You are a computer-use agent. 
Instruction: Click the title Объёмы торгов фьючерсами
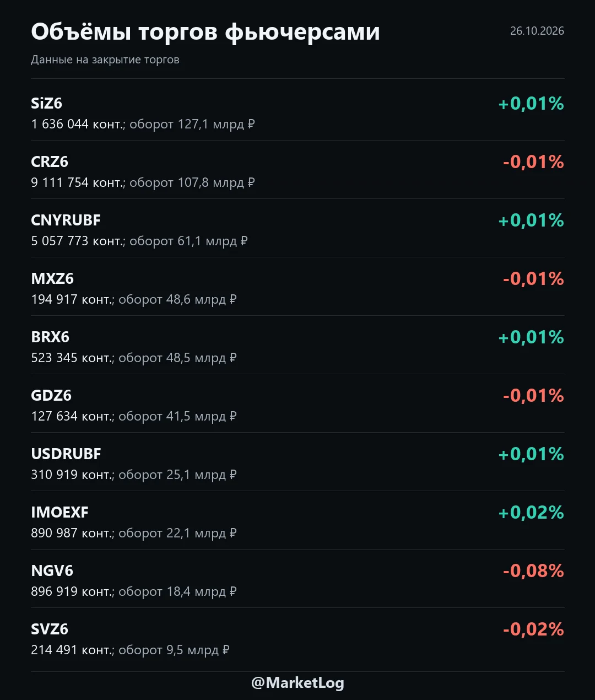(x=205, y=32)
